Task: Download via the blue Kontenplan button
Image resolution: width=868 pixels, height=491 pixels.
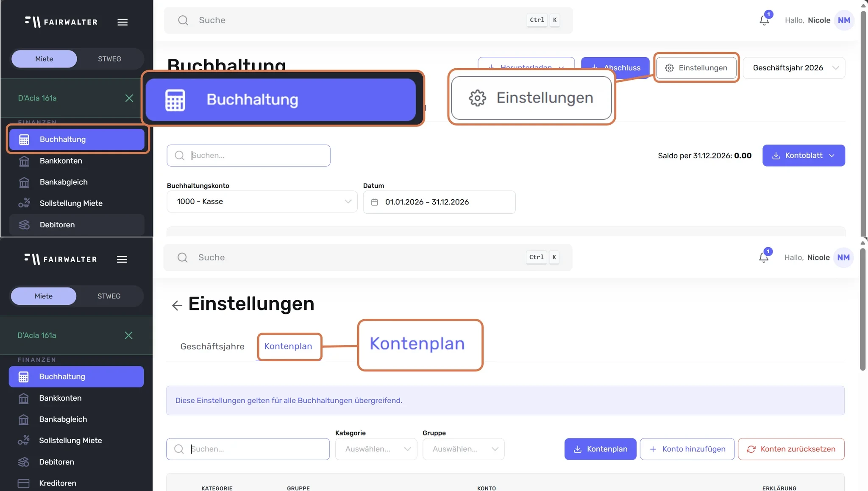Action: [600, 449]
